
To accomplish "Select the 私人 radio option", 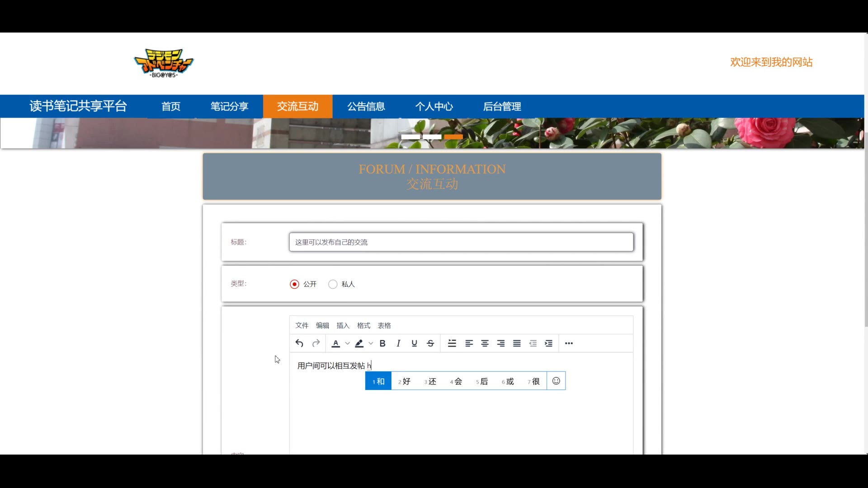I will (333, 284).
